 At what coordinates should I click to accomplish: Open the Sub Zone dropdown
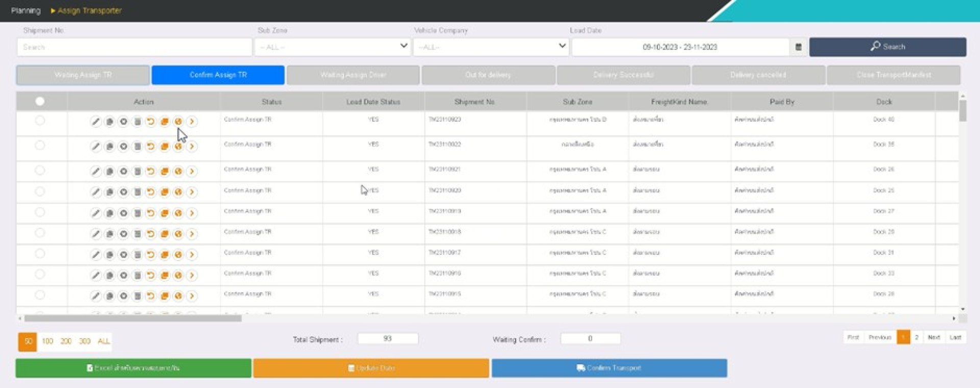point(332,47)
